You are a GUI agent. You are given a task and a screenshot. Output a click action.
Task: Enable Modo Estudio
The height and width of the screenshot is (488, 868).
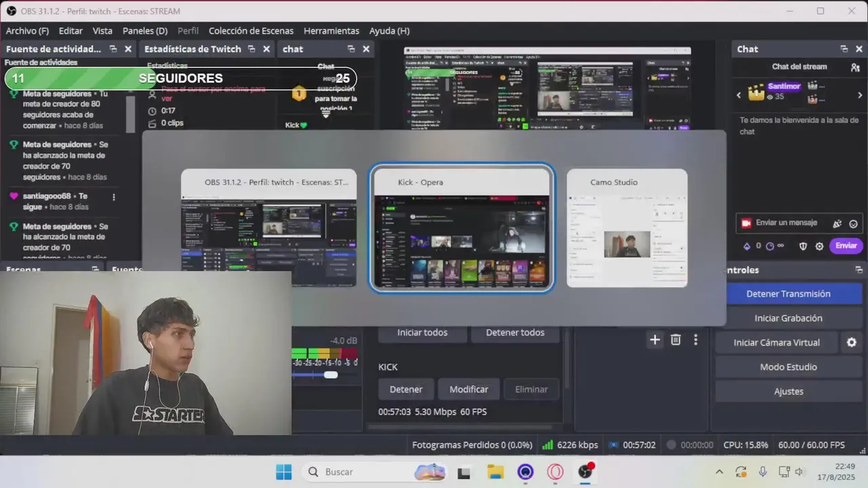(x=788, y=367)
